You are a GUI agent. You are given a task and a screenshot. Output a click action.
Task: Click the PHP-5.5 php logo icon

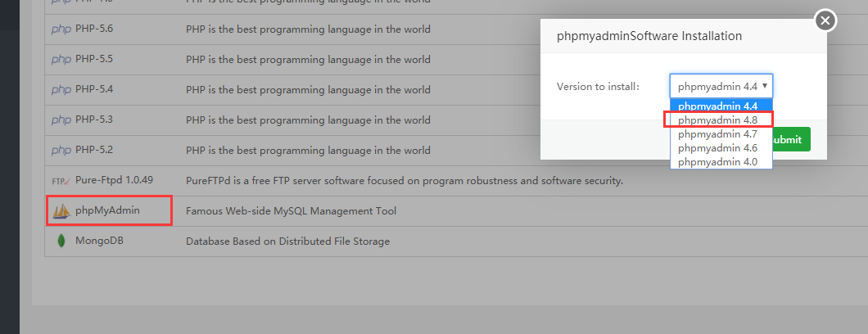click(x=61, y=60)
